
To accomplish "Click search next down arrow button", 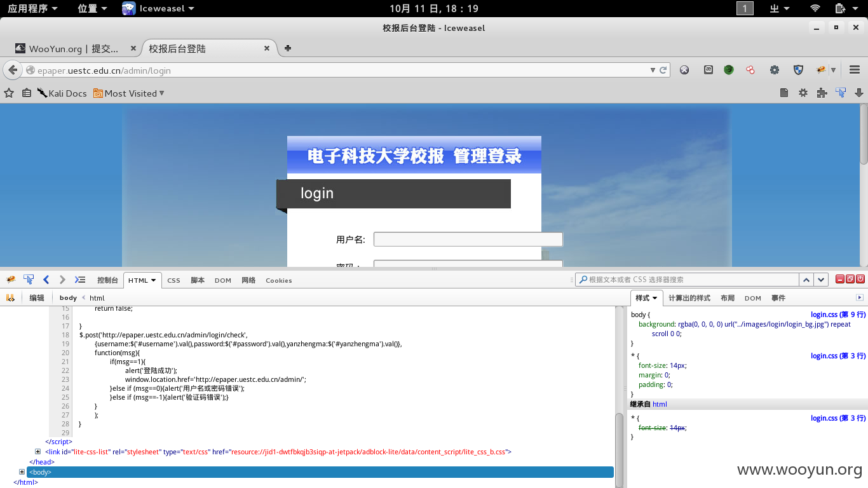I will coord(821,280).
